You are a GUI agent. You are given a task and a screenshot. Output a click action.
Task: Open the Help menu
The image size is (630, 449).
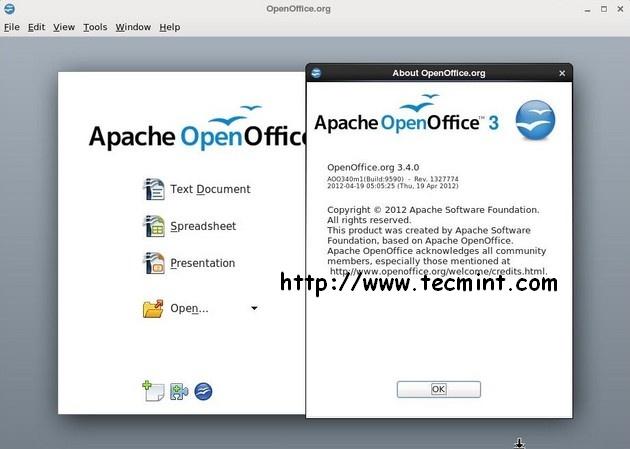(170, 27)
